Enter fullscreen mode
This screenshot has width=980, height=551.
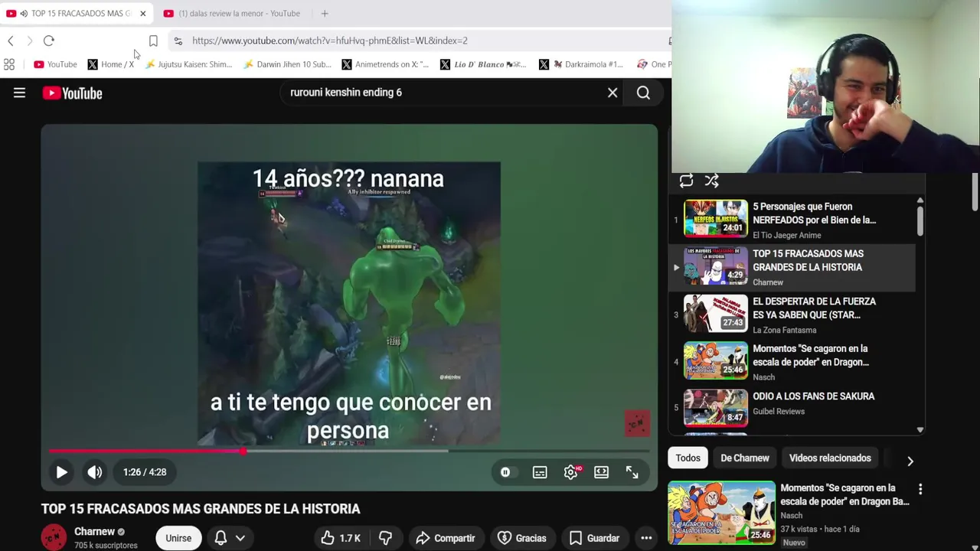pyautogui.click(x=632, y=472)
